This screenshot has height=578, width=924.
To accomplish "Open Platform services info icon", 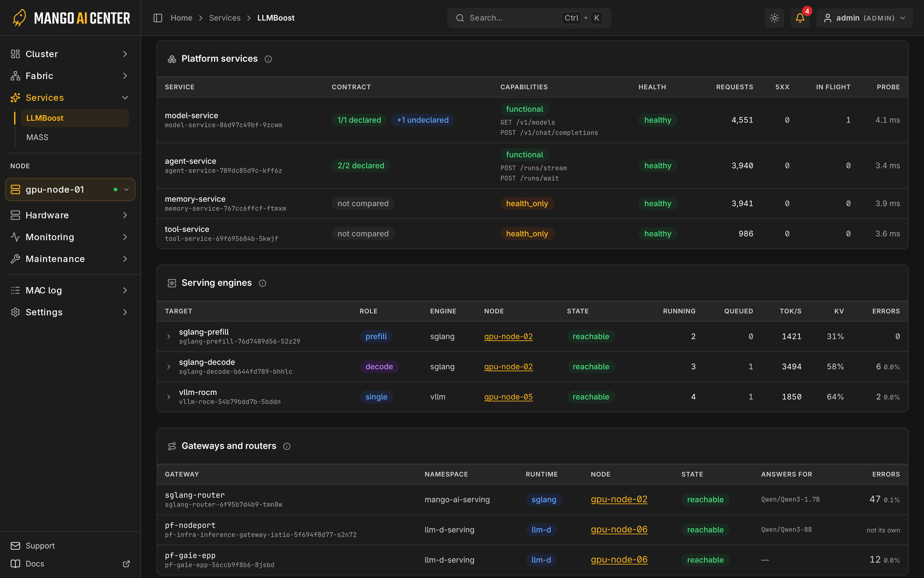I will coord(268,59).
